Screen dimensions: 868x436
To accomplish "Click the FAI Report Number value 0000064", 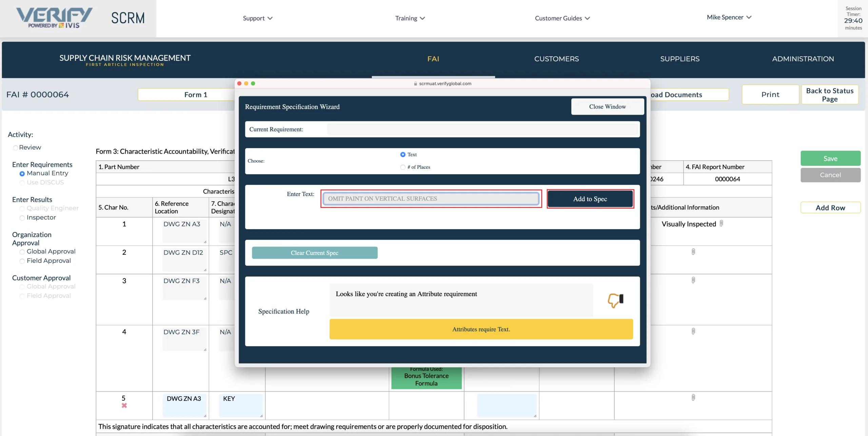I will 728,179.
